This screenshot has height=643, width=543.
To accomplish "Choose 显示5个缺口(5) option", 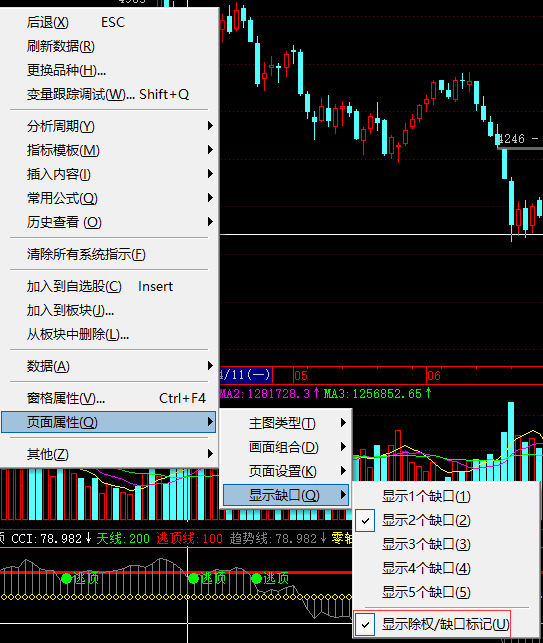I will coord(446,592).
